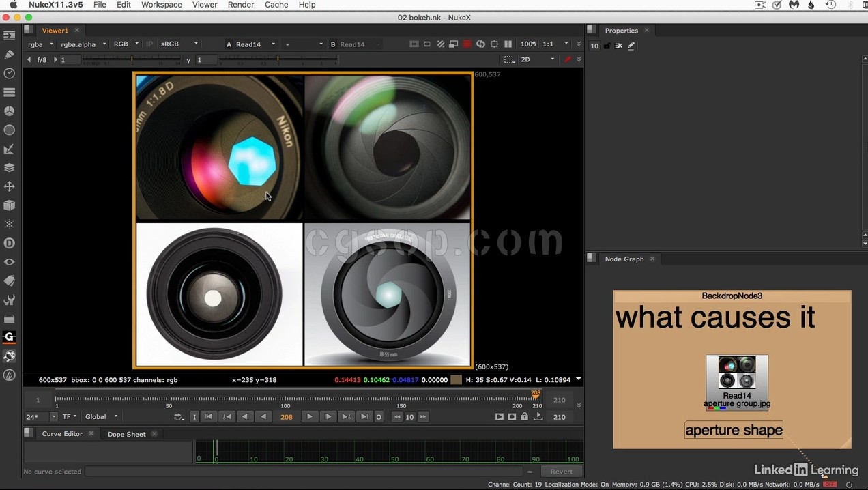Toggle the viewer pause button
Viewport: 868px width, 490px height.
(508, 44)
